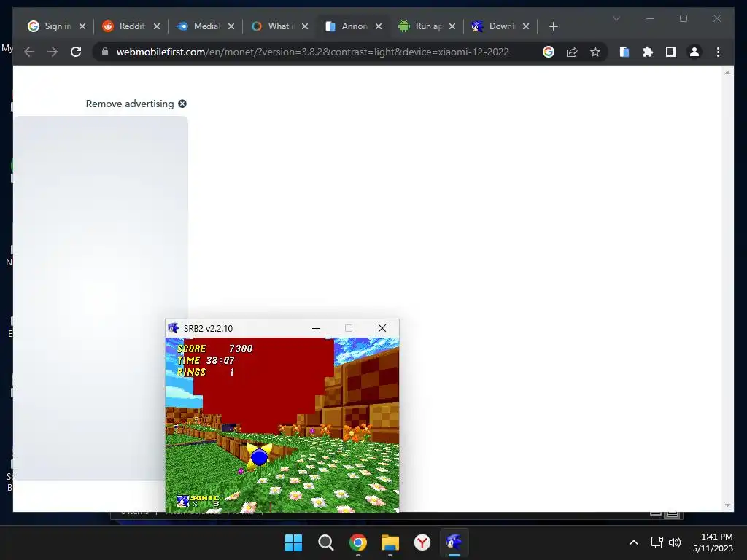This screenshot has height=560, width=747.
Task: Go back using the browser back arrow
Action: pos(29,52)
